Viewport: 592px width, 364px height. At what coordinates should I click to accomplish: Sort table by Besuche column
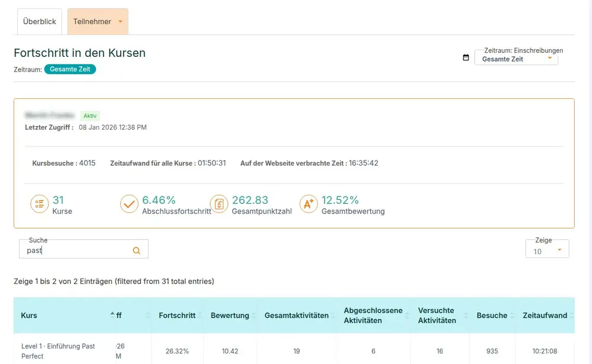(492, 315)
